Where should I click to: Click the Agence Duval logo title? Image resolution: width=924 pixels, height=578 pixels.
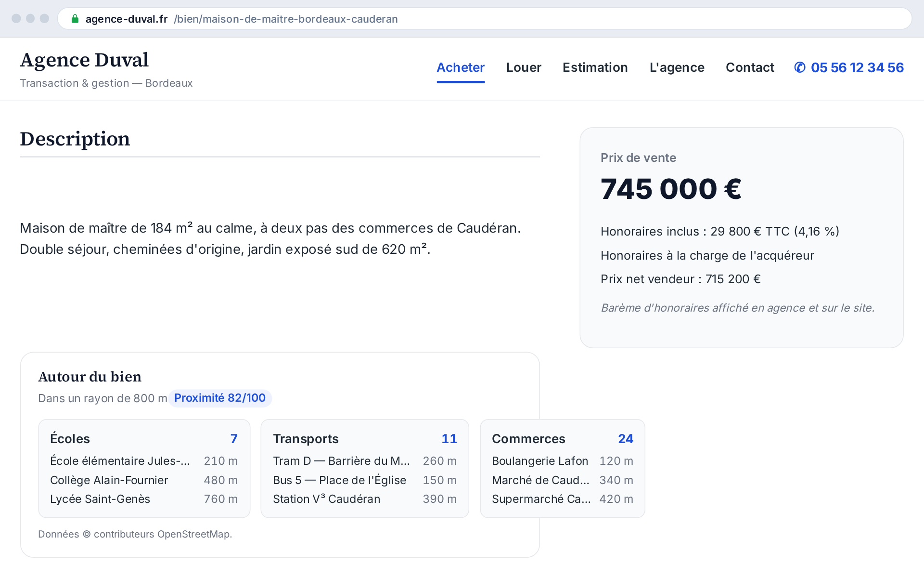[84, 60]
